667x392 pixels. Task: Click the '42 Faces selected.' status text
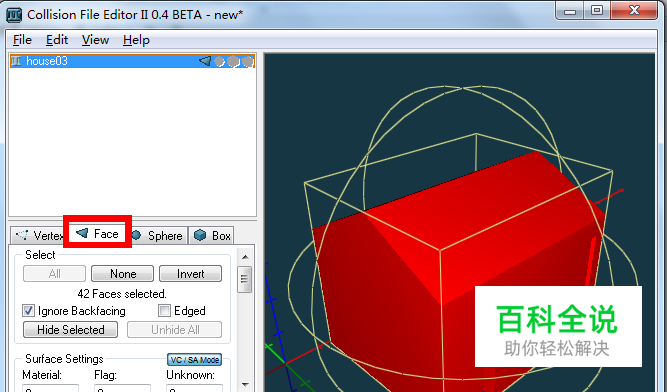tap(122, 294)
